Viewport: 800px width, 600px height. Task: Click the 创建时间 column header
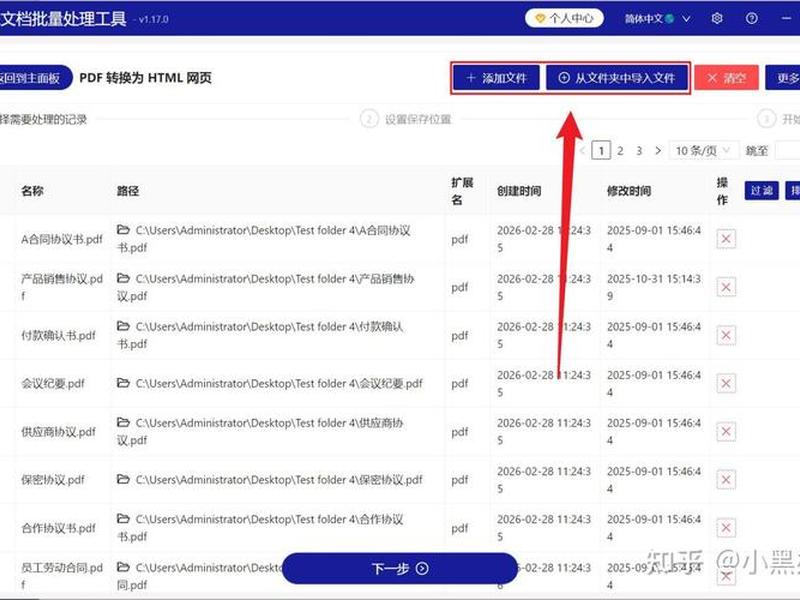518,191
